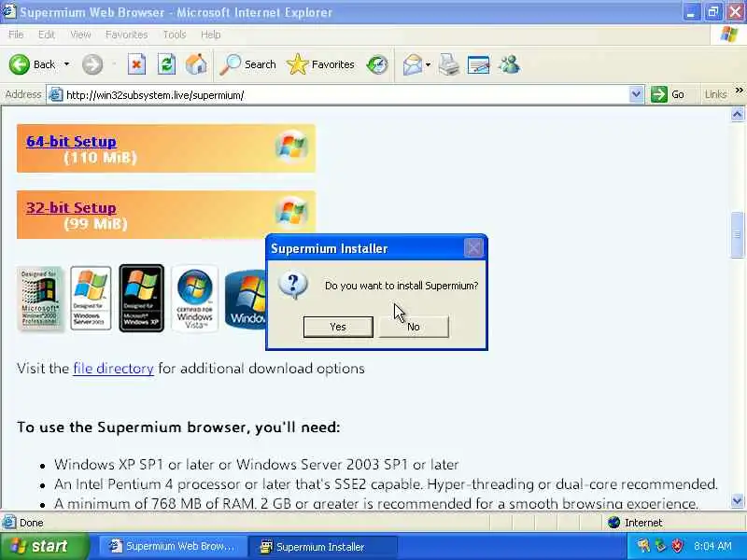Close the Supermium Installer dialog

tap(473, 247)
